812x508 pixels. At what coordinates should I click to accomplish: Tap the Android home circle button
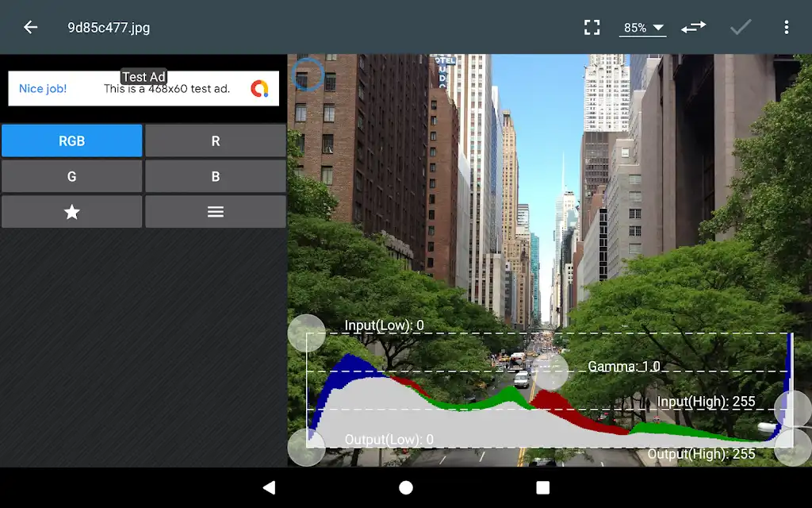(x=406, y=488)
